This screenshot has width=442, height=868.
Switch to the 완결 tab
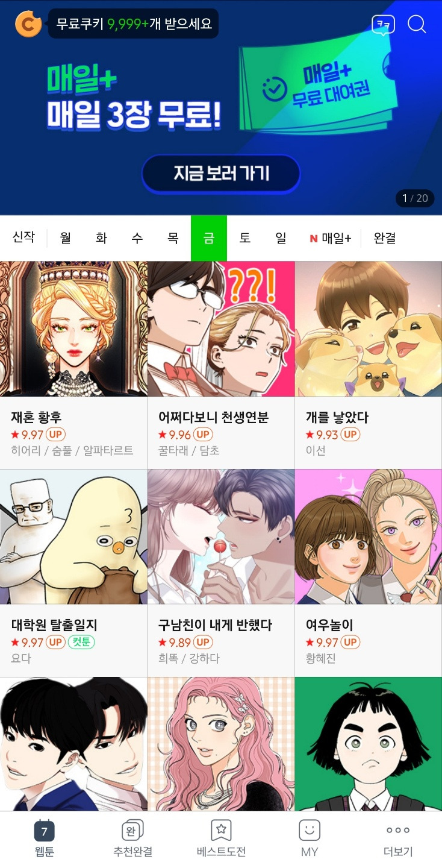385,238
